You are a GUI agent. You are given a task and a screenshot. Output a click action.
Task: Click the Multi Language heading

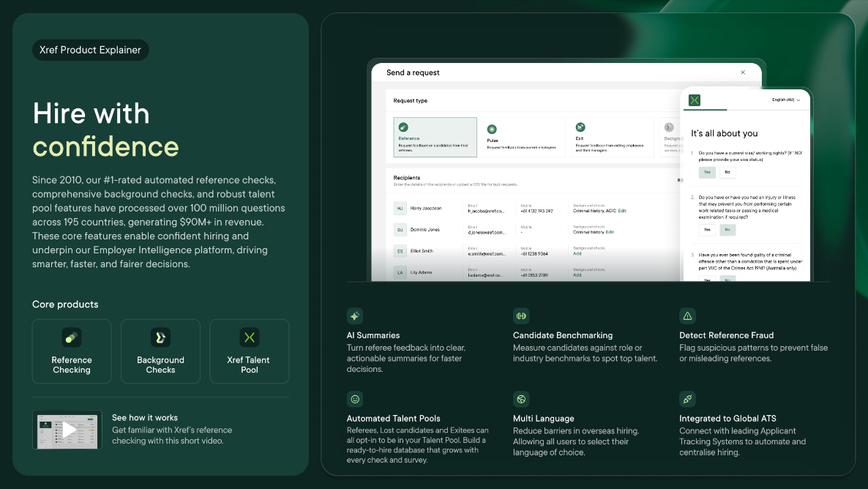click(x=543, y=418)
